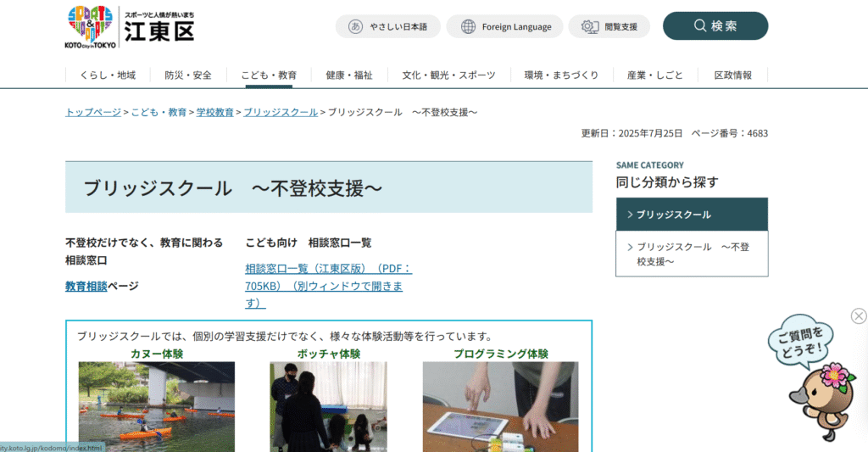
Task: Open 閲覧支援 accessibility settings
Action: pyautogui.click(x=609, y=26)
